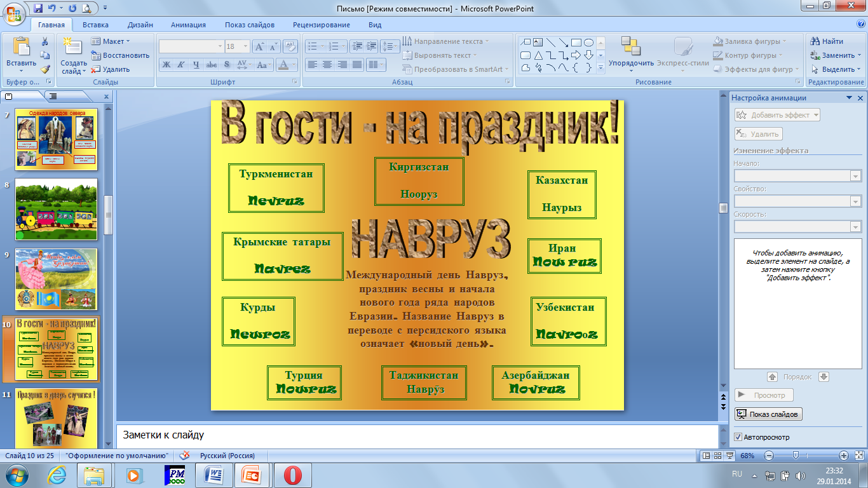Click the Save icon in quick access toolbar
This screenshot has width=868, height=488.
point(38,8)
